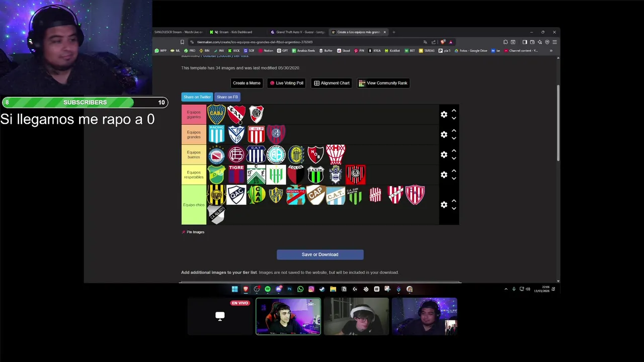Image resolution: width=644 pixels, height=362 pixels.
Task: Show hidden system tray icons
Action: [x=506, y=289]
